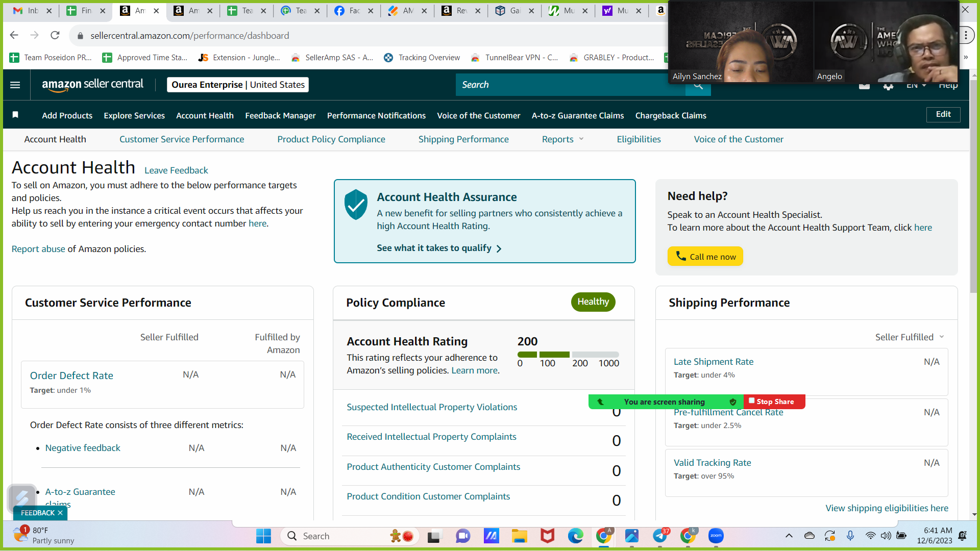Click the weather widget on the taskbar
Screen dimensions: 980x551
[44, 536]
